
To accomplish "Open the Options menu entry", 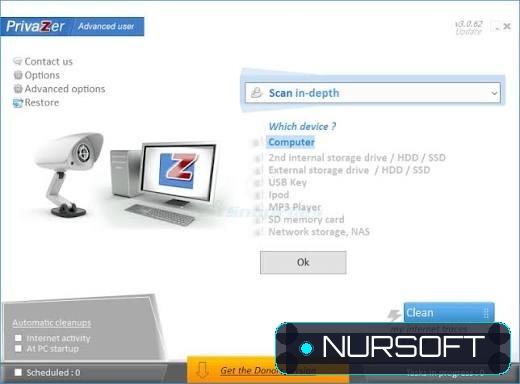I will click(x=42, y=75).
